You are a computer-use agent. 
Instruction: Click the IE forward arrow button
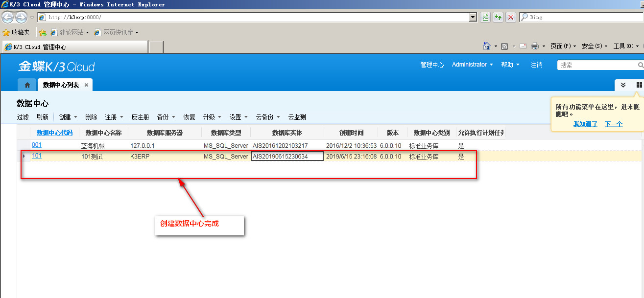[22, 18]
